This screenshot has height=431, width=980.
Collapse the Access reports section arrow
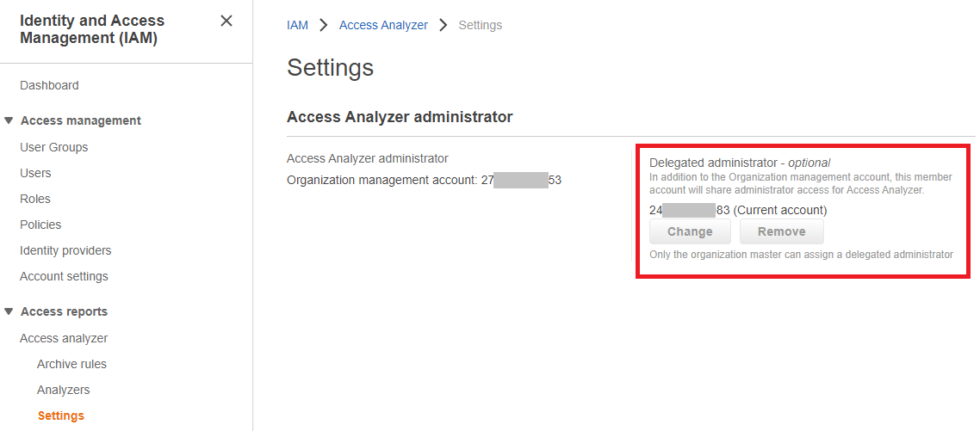tap(8, 311)
